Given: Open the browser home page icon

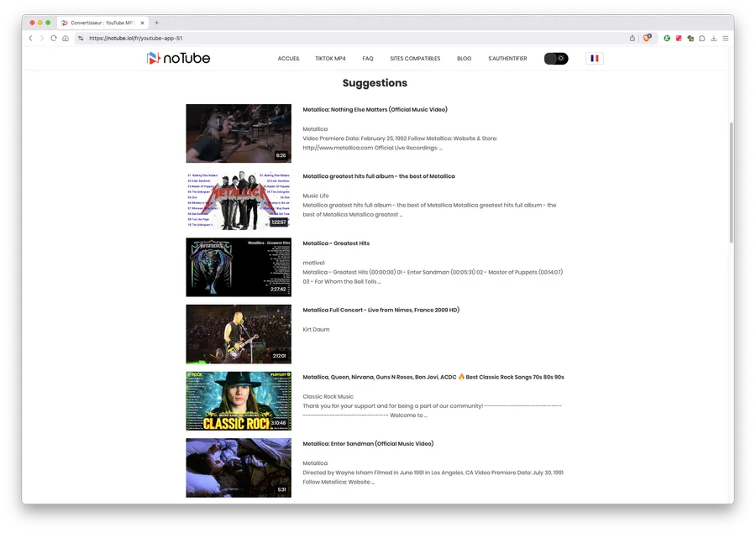Looking at the screenshot, I should coord(66,38).
